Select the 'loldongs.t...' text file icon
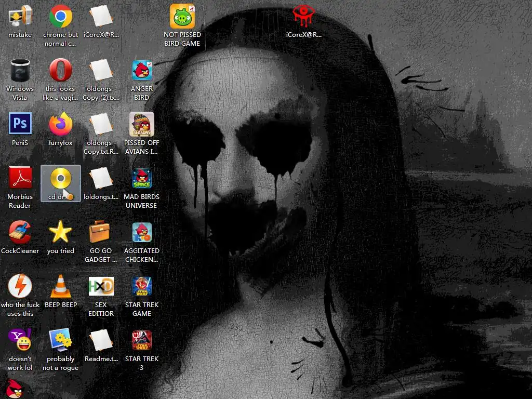This screenshot has height=399, width=532. pos(101,178)
